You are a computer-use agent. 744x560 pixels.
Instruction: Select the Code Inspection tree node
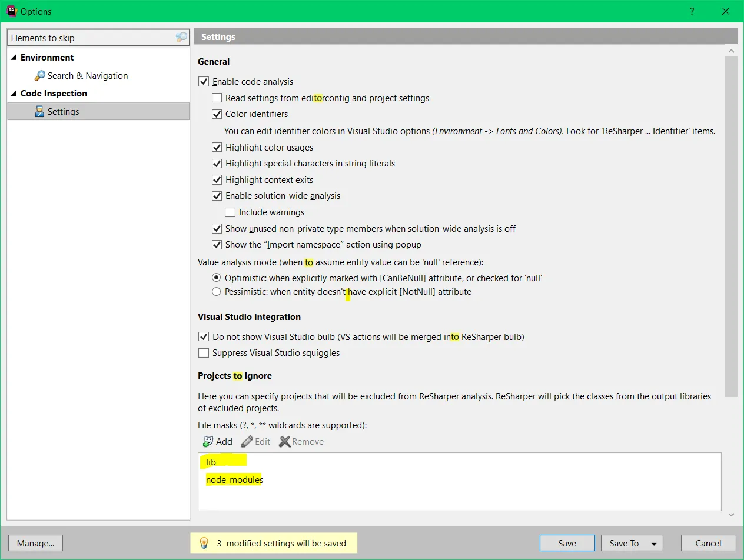(54, 94)
